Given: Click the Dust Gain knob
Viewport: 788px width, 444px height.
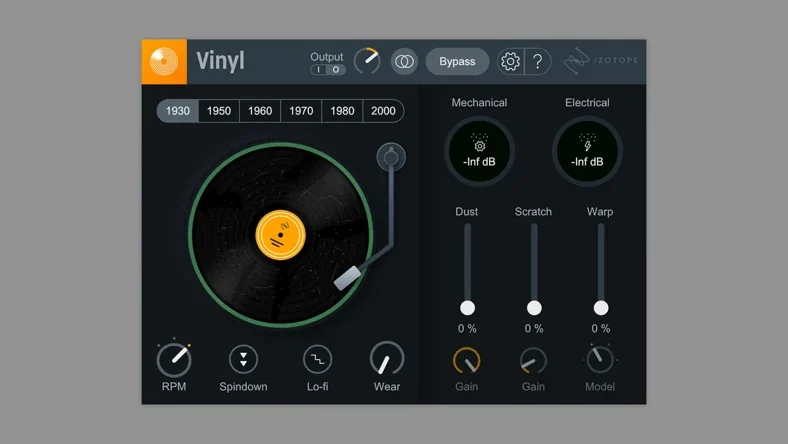Looking at the screenshot, I should click(467, 361).
